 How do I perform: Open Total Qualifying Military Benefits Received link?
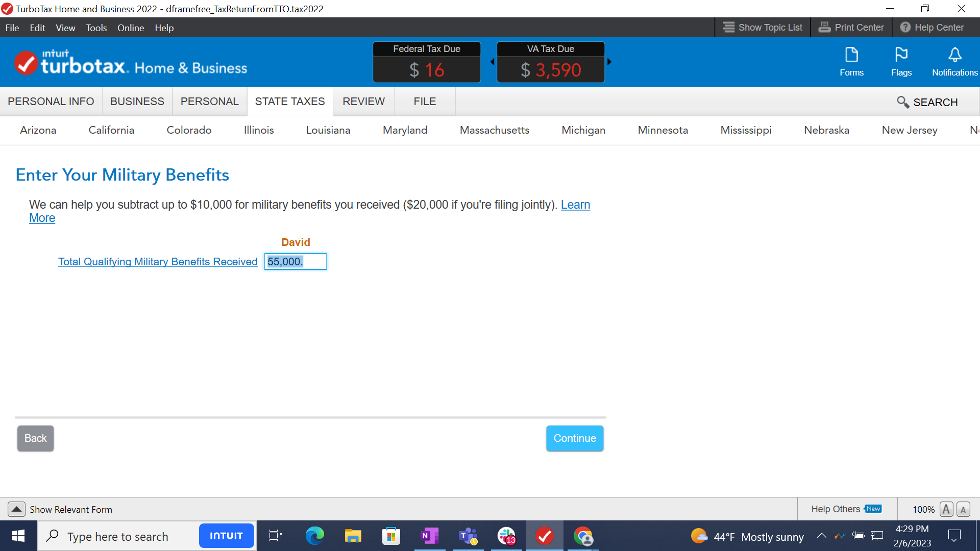[158, 262]
